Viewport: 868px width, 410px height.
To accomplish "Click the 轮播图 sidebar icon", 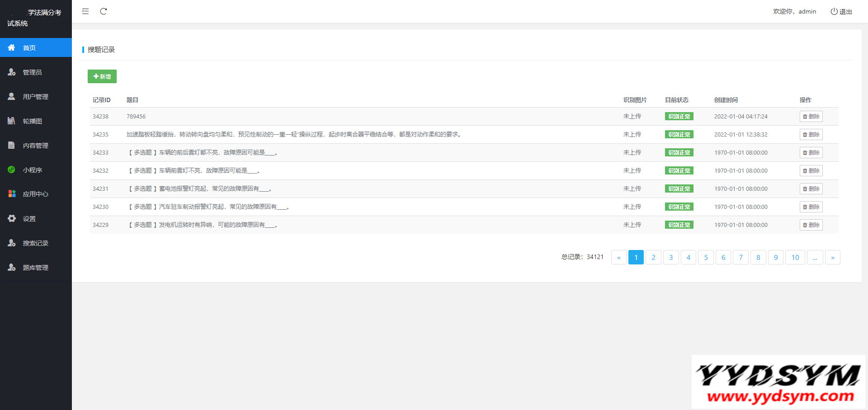I will pyautogui.click(x=12, y=121).
